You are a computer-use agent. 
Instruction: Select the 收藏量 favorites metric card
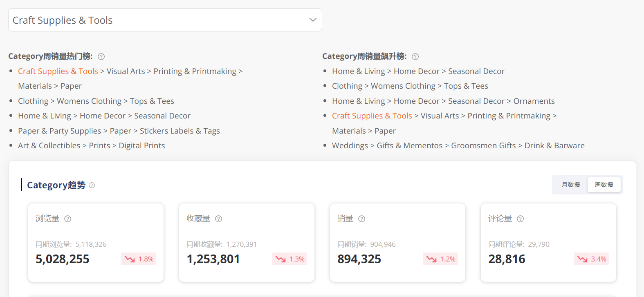(247, 242)
